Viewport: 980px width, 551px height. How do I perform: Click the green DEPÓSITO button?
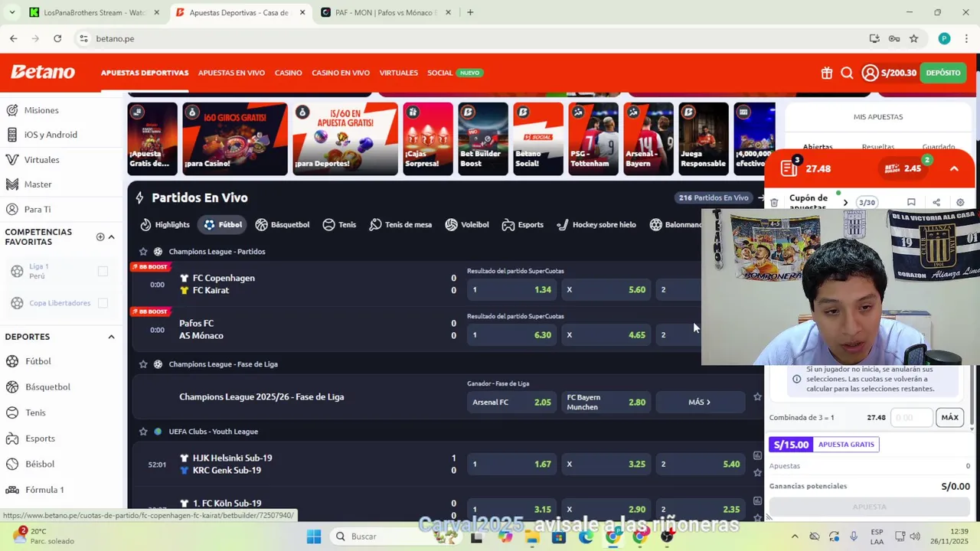[x=943, y=73]
